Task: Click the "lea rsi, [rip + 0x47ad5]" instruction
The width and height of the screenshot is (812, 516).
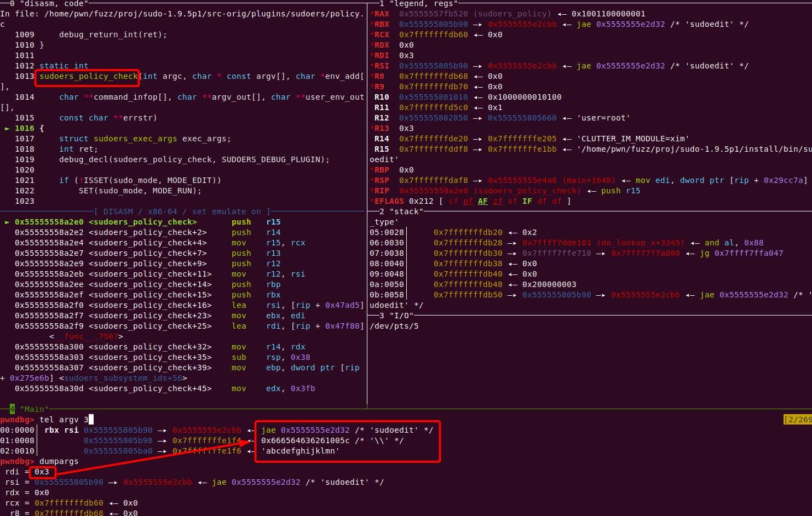Action: click(x=298, y=305)
